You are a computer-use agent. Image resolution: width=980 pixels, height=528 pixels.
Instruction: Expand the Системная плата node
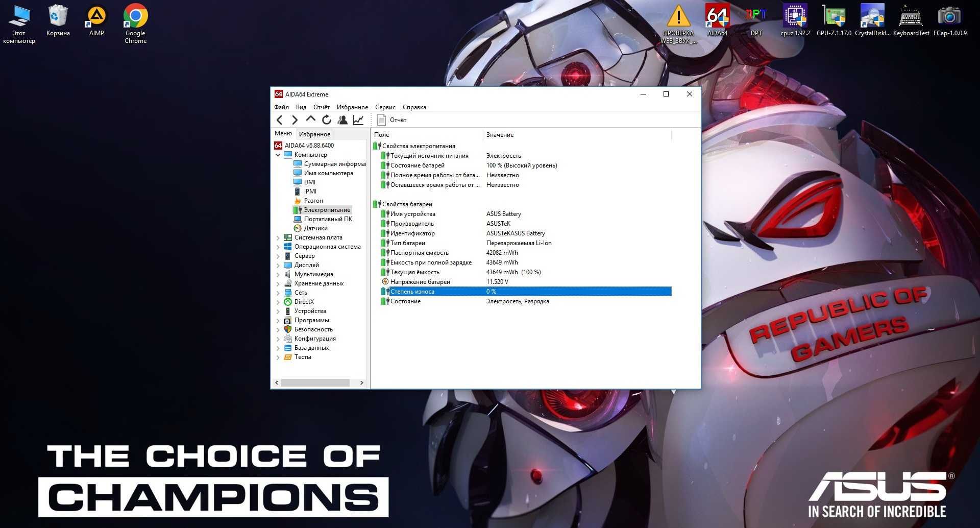278,237
